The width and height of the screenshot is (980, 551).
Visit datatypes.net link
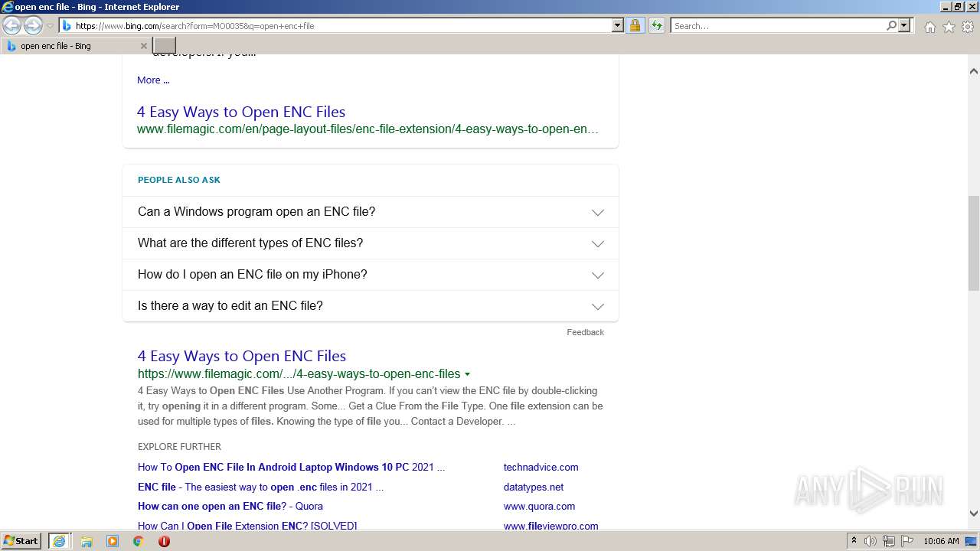[x=534, y=487]
